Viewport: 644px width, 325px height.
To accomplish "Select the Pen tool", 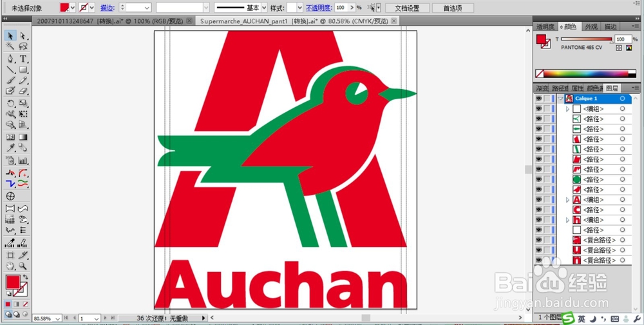I will tap(10, 59).
